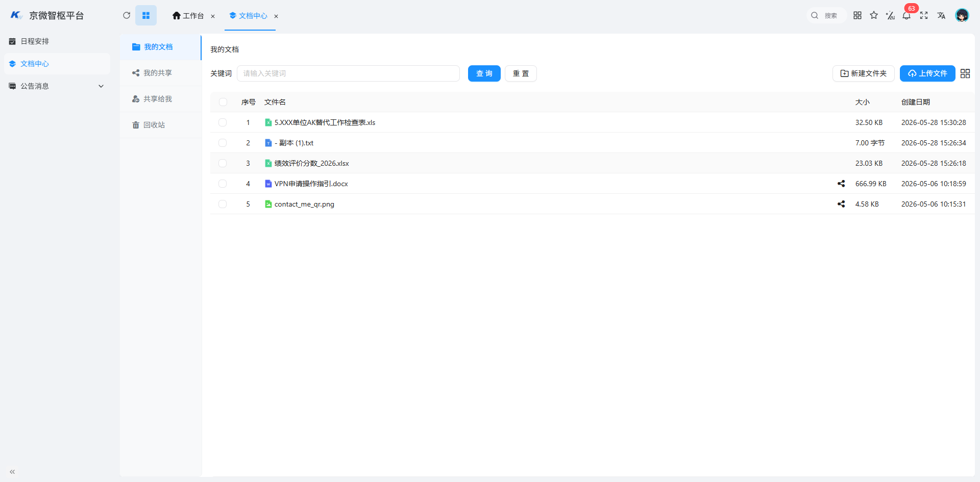Open file 绩效评价分数_2026.xlsx

(311, 163)
